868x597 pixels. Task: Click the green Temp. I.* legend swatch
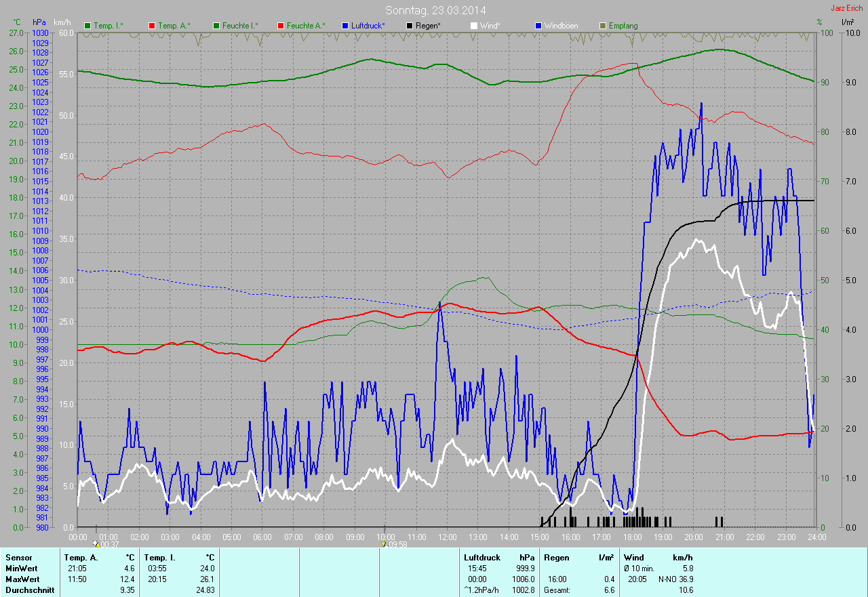(87, 26)
